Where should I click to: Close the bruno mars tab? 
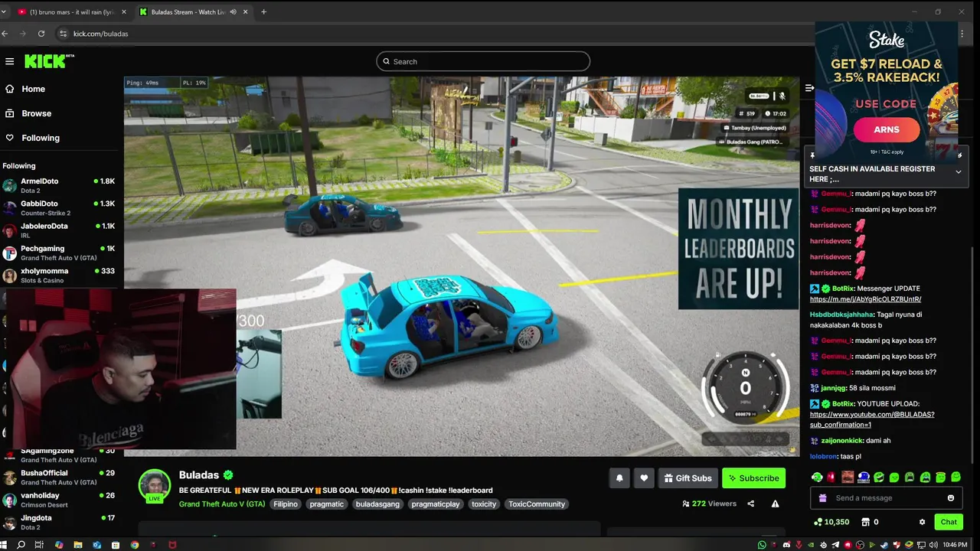[x=123, y=12]
